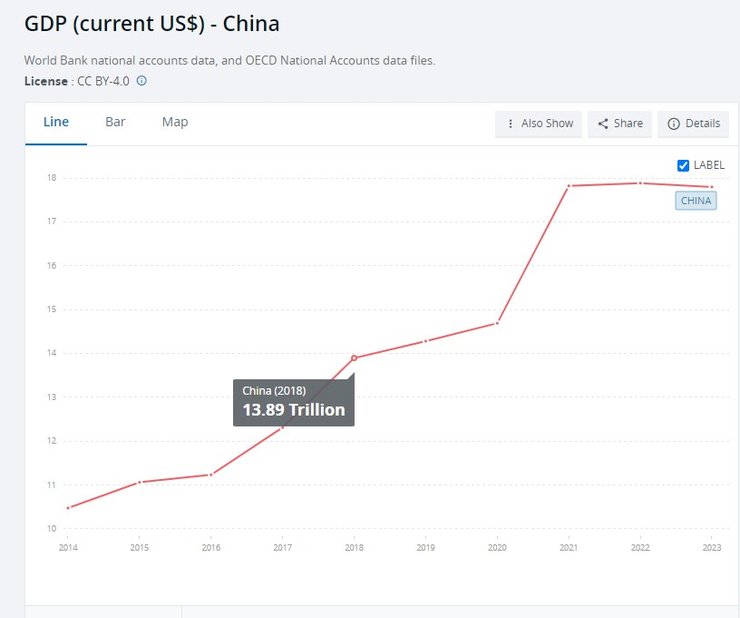Click the 2020 data point on line
This screenshot has height=618, width=740.
(x=497, y=323)
